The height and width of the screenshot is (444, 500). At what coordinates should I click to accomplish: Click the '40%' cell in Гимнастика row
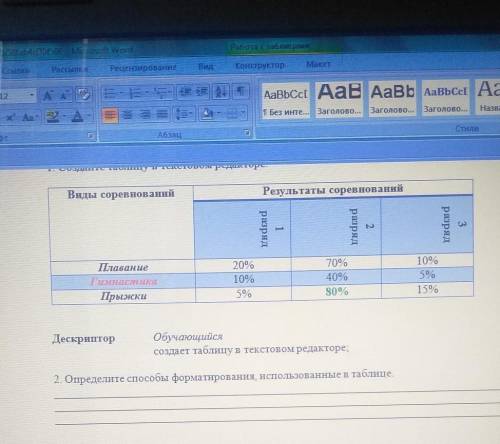tap(337, 277)
